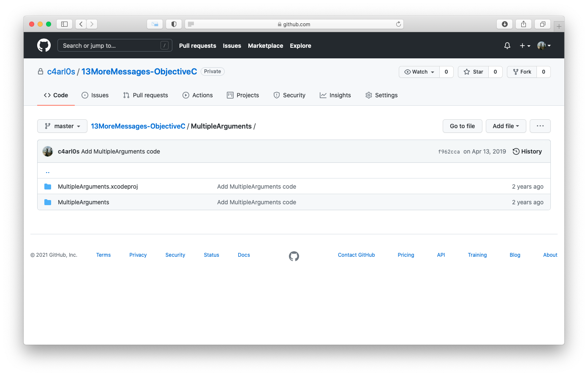Open the c4arl0s owner link
The image size is (588, 376).
[61, 71]
